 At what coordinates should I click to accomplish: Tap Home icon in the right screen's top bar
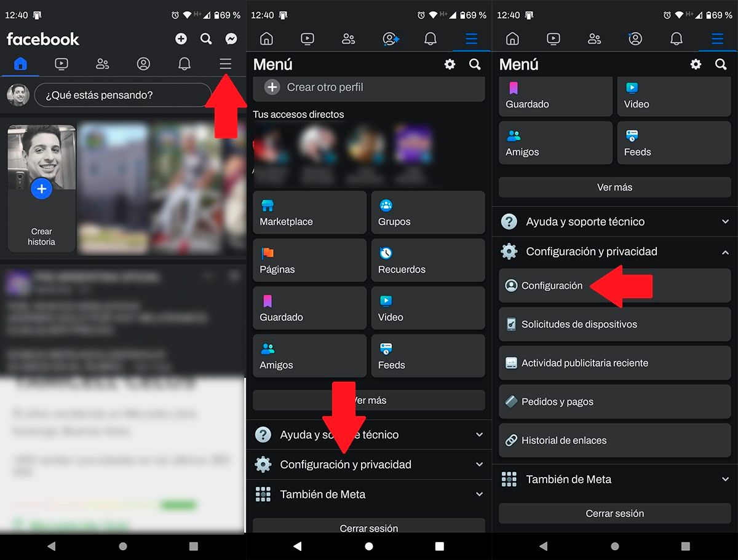[x=512, y=39]
